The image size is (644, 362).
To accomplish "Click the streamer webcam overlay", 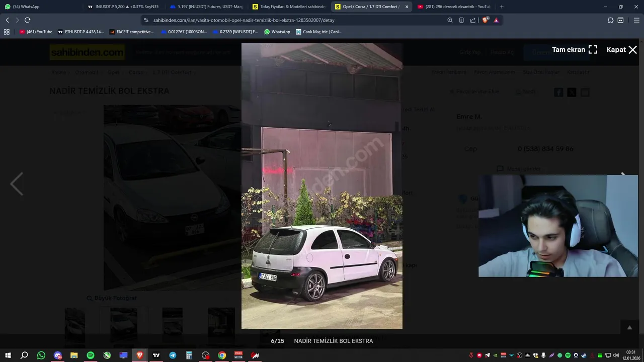I will click(x=558, y=226).
